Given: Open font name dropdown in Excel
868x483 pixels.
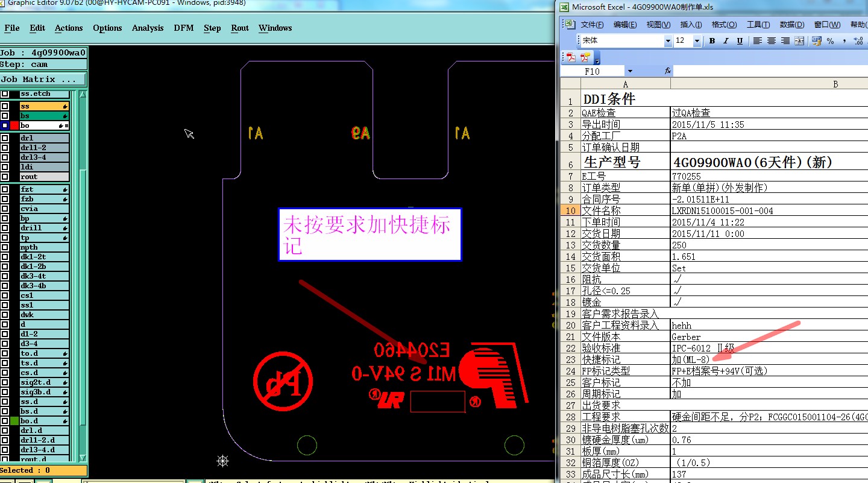Looking at the screenshot, I should pyautogui.click(x=668, y=41).
